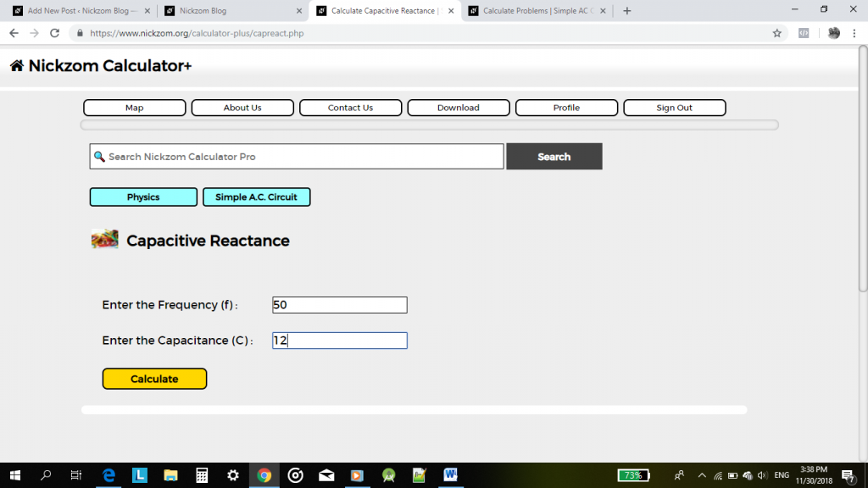Go to the Physics breadcrumb
The width and height of the screenshot is (868, 488).
point(143,197)
